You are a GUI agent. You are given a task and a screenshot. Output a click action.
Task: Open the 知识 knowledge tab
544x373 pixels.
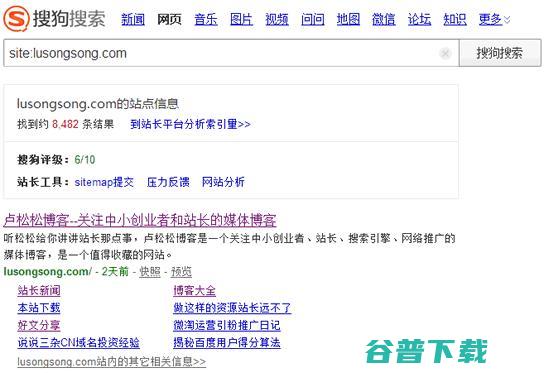pos(455,19)
